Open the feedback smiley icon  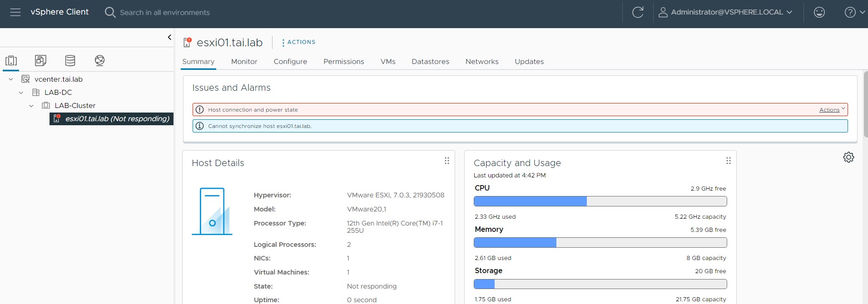point(819,12)
